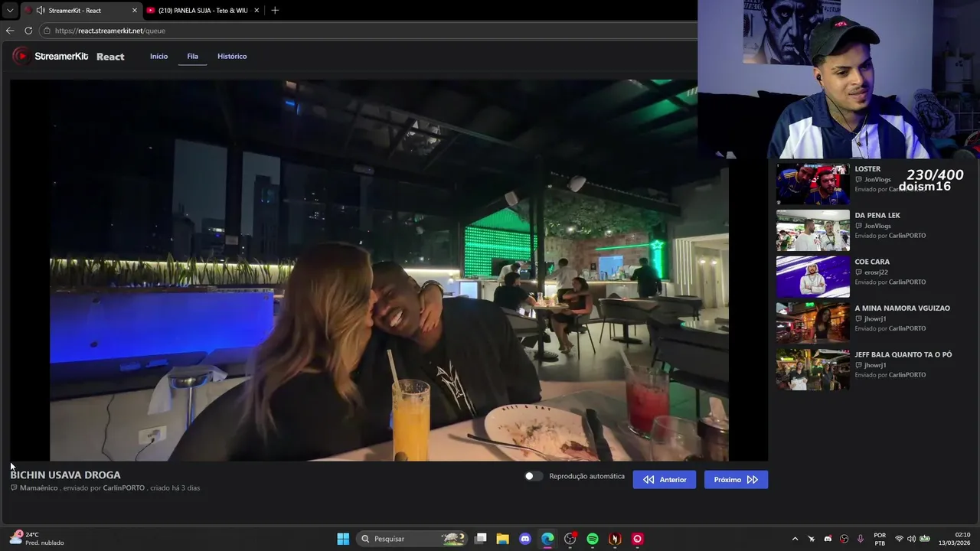Screen dimensions: 980x551
Task: Click the chat icon beside Mamaênico
Action: click(14, 488)
